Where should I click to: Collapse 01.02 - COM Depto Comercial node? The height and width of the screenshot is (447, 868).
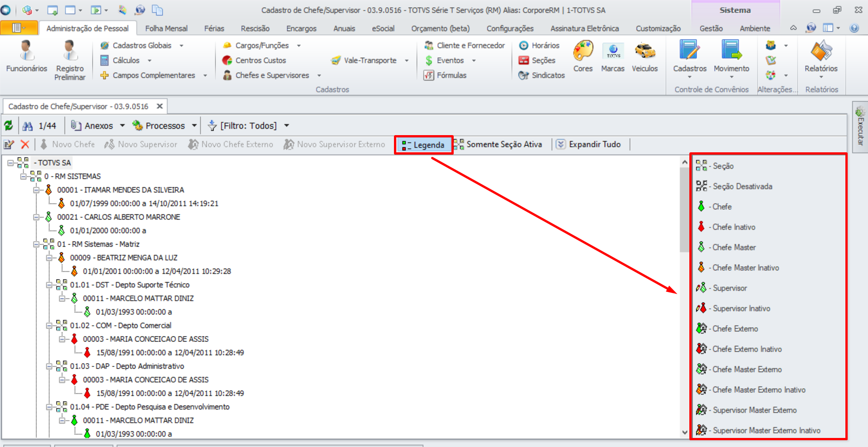49,325
